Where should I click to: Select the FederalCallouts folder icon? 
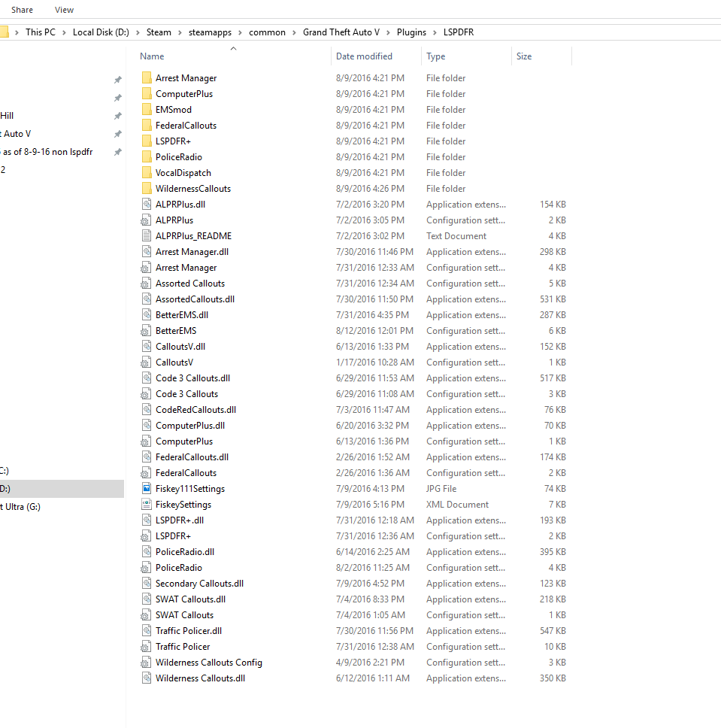coord(147,125)
